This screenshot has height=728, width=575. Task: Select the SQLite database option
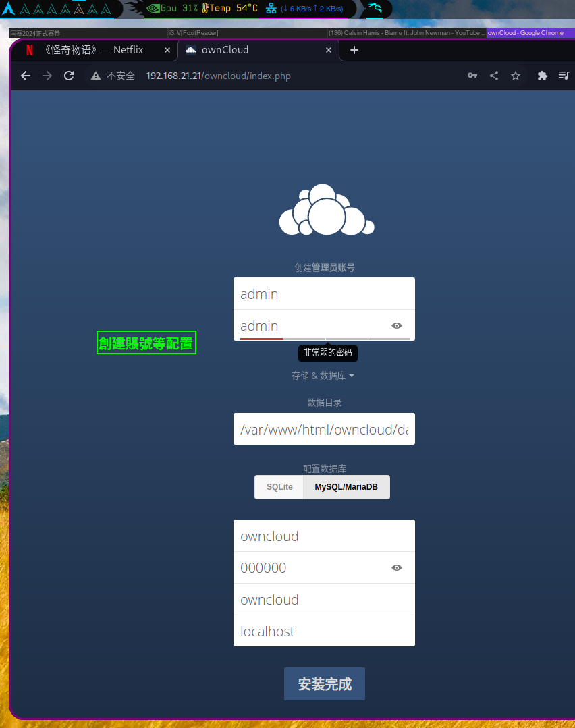click(279, 486)
